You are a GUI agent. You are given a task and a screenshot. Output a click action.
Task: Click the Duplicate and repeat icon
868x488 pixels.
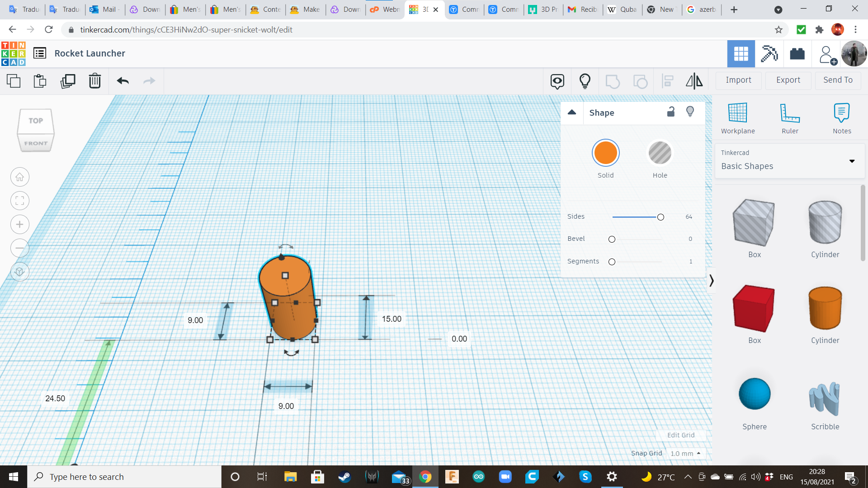(x=68, y=81)
